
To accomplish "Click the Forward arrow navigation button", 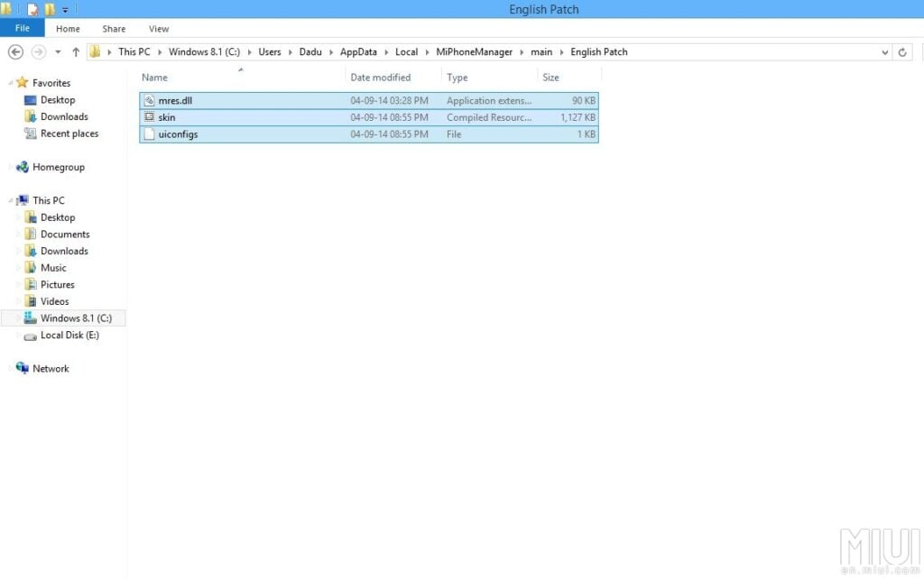I will [x=38, y=51].
